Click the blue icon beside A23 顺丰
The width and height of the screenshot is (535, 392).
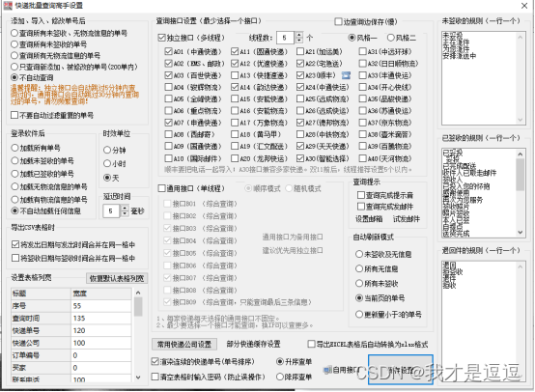[x=346, y=75]
